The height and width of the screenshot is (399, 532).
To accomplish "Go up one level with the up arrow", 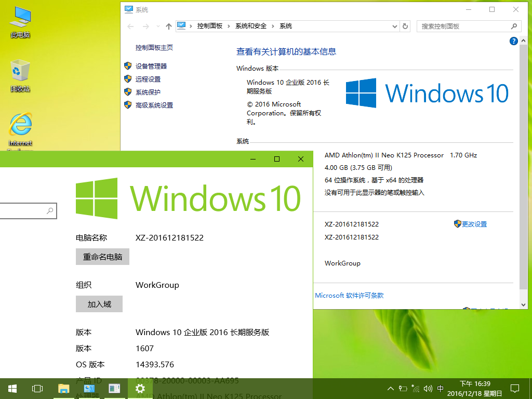I will 169,26.
